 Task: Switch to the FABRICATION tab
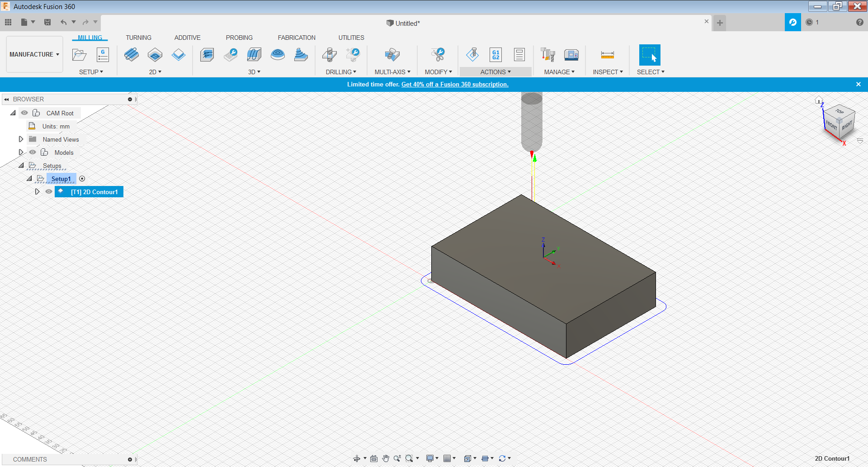tap(297, 38)
